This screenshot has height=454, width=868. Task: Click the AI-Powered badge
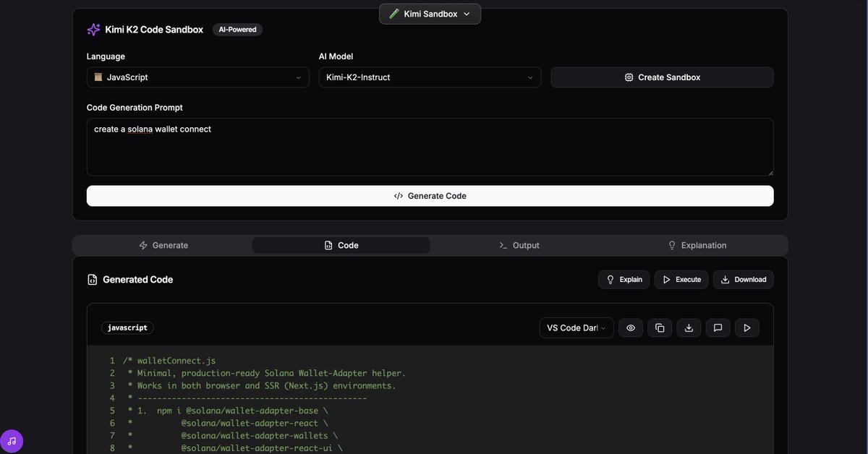click(x=237, y=30)
